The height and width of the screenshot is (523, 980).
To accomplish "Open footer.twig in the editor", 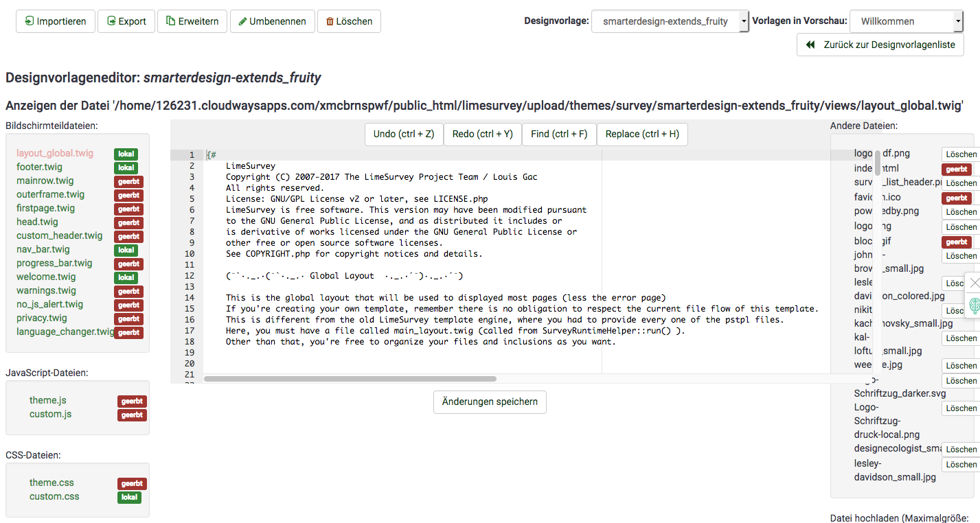I will point(39,167).
